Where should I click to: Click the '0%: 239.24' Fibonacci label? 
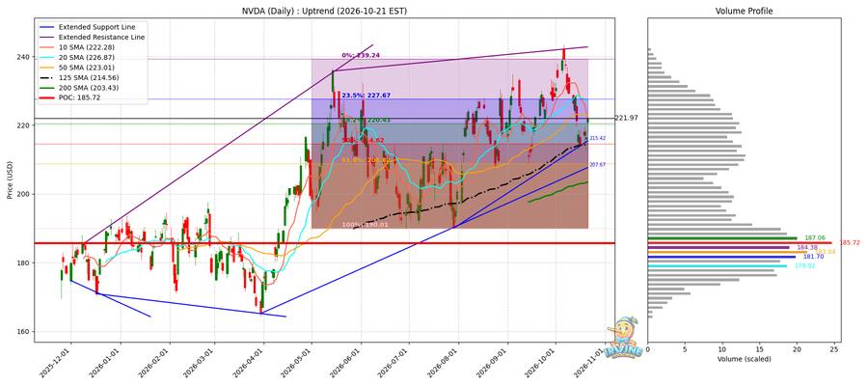click(x=361, y=55)
